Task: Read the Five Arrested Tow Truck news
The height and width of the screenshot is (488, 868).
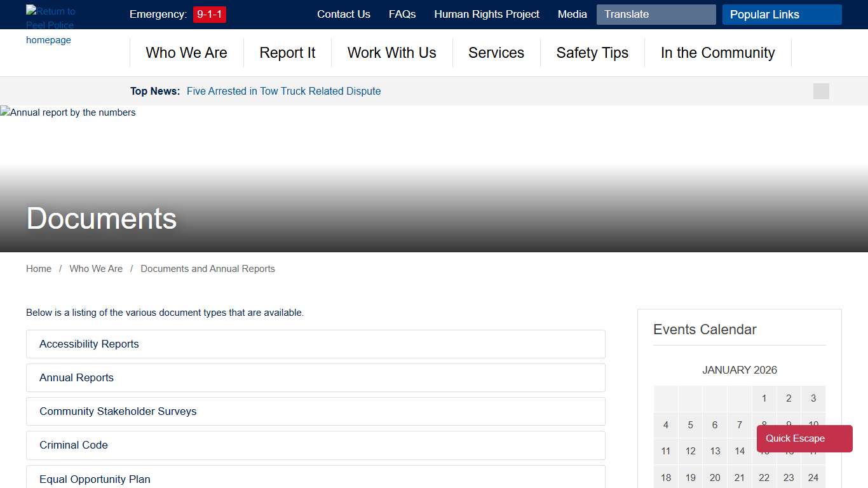Action: [x=283, y=91]
